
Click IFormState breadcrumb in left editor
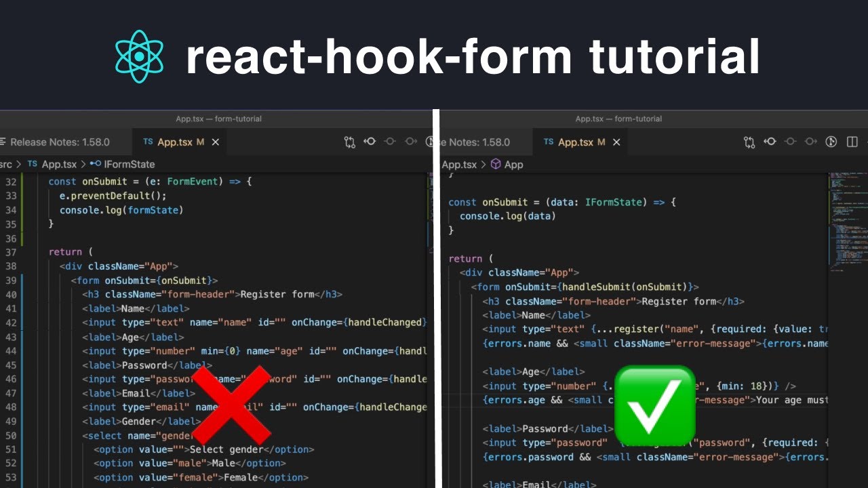point(130,164)
